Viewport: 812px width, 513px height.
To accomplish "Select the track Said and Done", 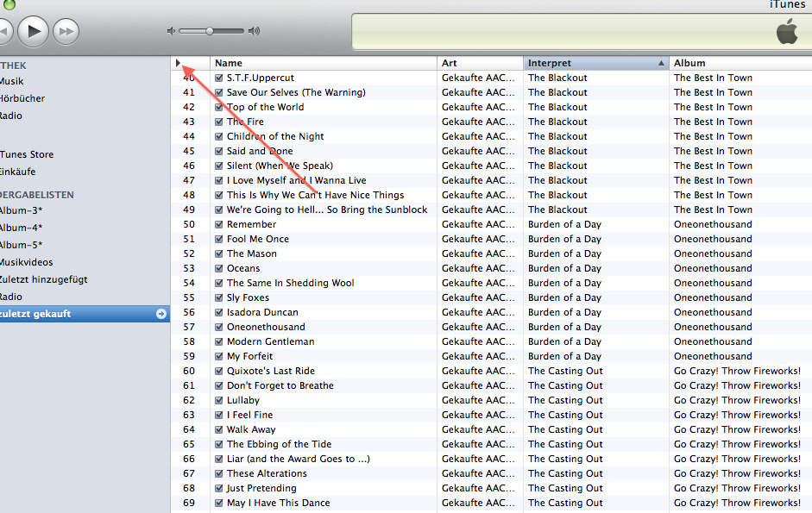I will [260, 151].
